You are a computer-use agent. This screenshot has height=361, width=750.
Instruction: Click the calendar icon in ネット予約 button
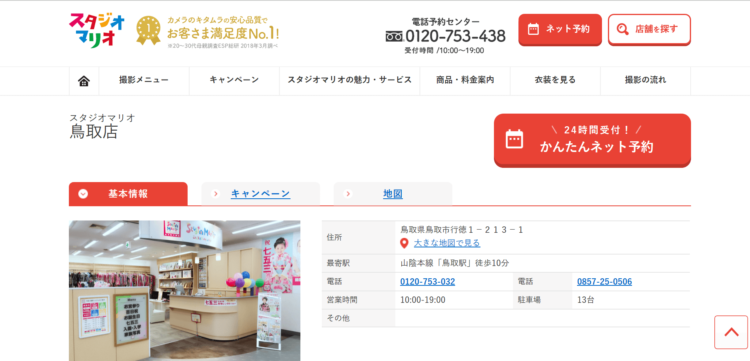(x=533, y=29)
